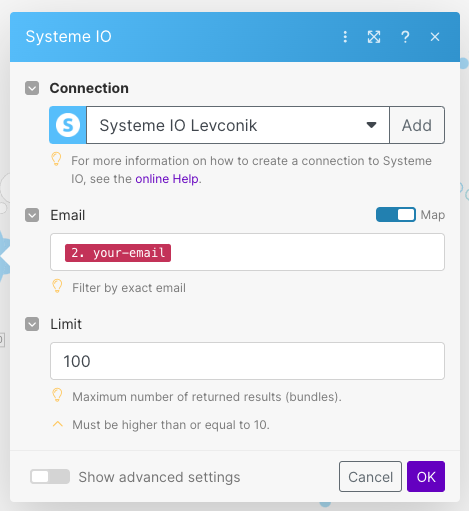Expand the dialog to fullscreen

click(374, 37)
